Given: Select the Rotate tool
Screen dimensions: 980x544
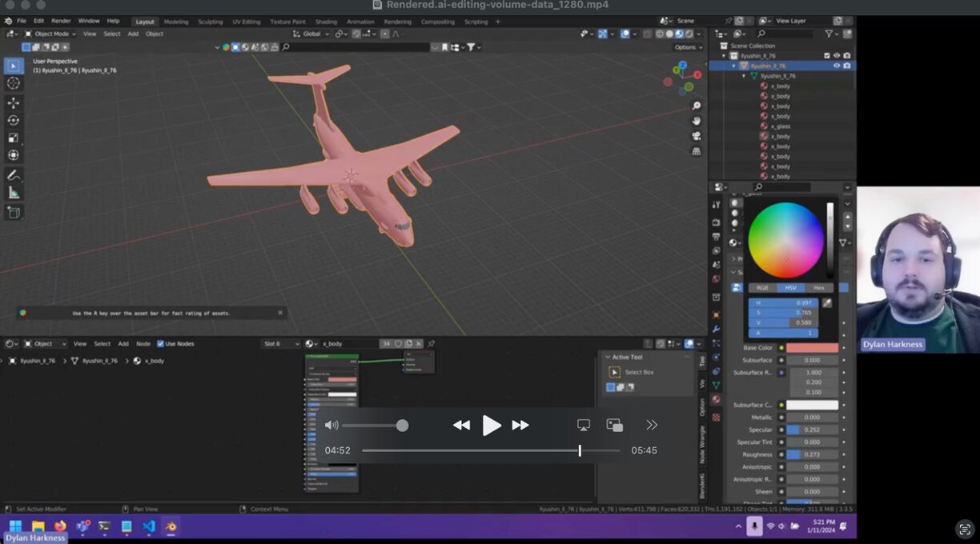Looking at the screenshot, I should (x=14, y=120).
